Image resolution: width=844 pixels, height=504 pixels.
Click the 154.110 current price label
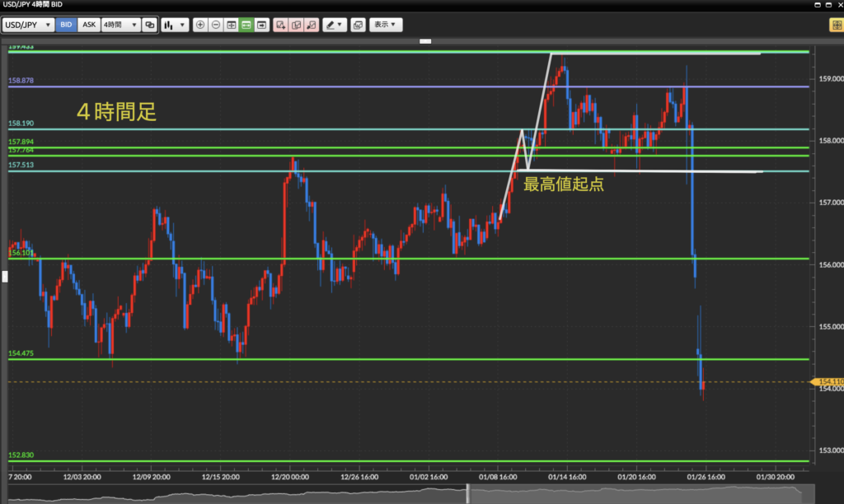(828, 382)
